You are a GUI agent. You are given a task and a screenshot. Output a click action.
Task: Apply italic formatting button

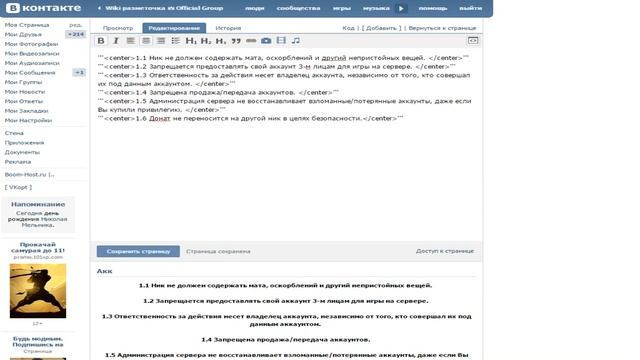tap(116, 40)
